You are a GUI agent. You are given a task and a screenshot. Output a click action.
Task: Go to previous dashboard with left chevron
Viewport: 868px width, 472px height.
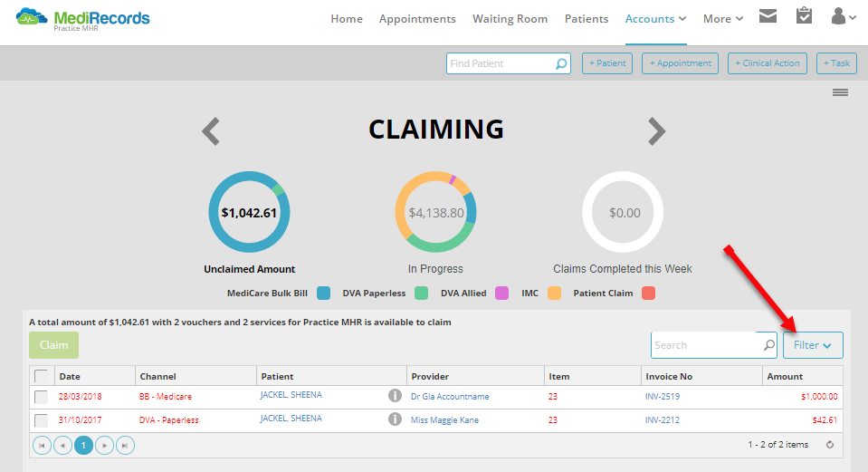[211, 131]
